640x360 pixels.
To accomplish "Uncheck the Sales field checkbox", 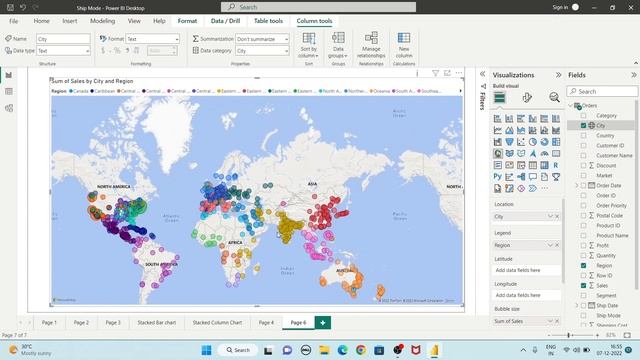I will coord(583,285).
